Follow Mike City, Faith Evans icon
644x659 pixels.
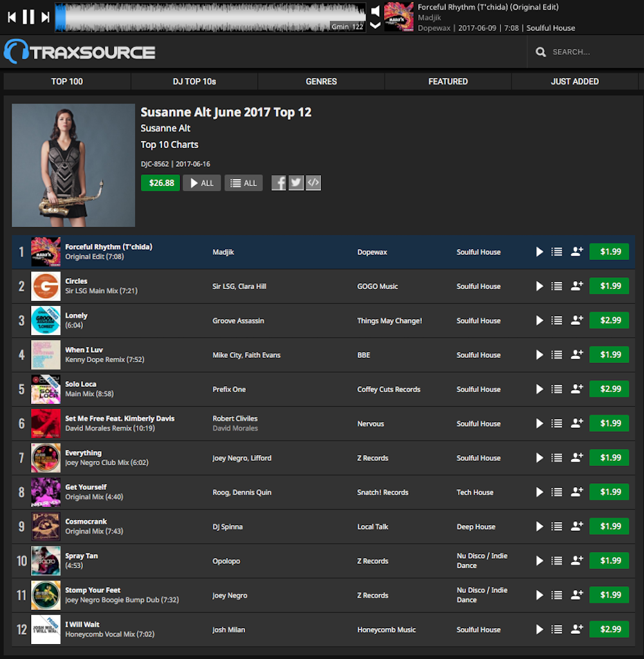pos(577,355)
